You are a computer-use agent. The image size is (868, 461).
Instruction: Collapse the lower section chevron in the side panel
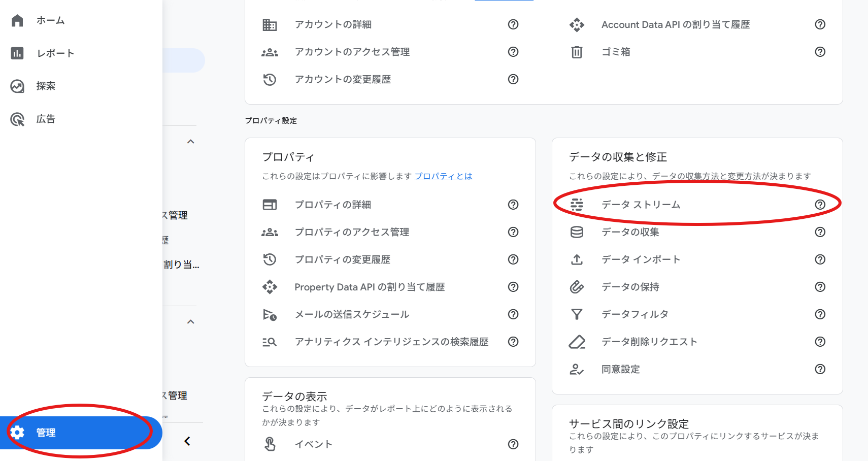(x=191, y=322)
